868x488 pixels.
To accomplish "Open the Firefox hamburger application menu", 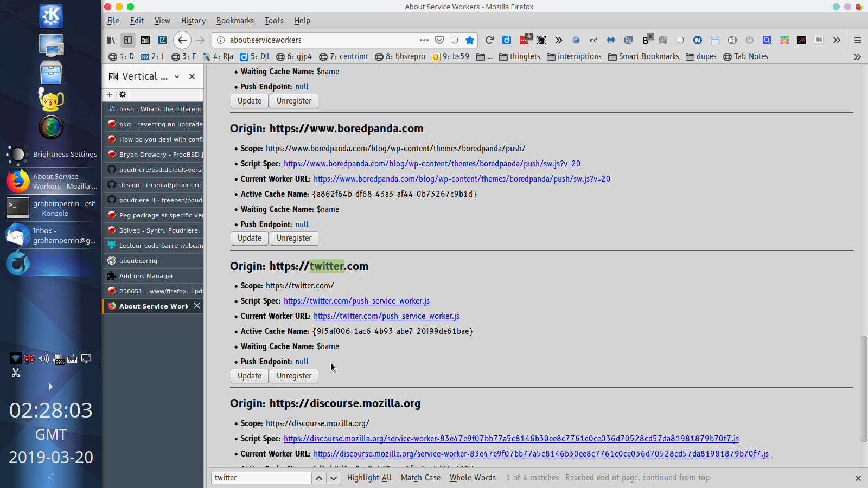I will pos(858,40).
